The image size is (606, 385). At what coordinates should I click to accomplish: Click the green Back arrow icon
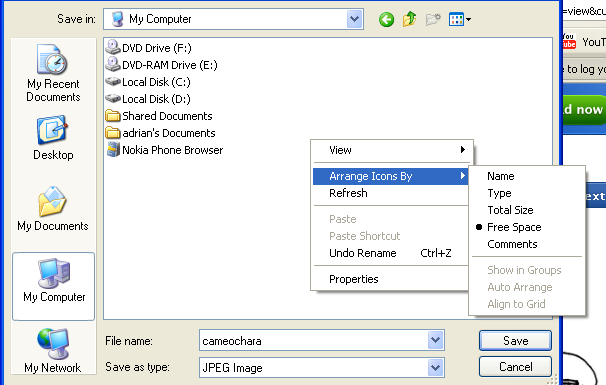(x=386, y=19)
